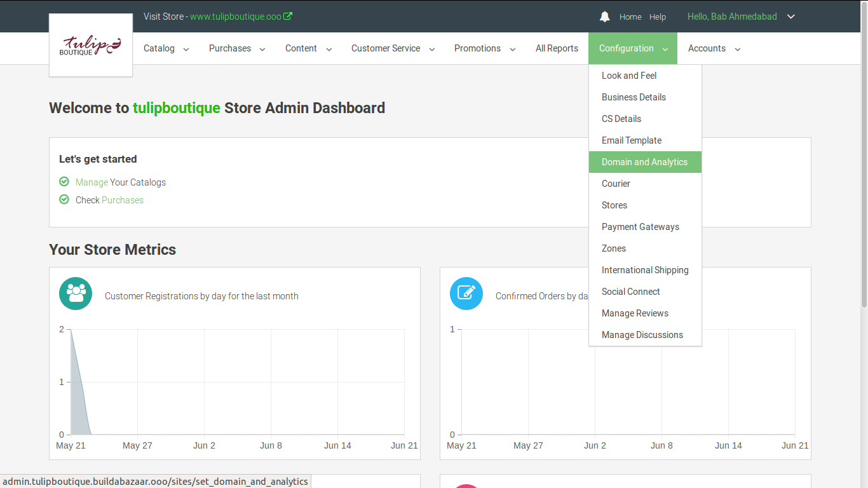Expand the Purchases menu chevron
This screenshot has height=488, width=868.
(262, 49)
